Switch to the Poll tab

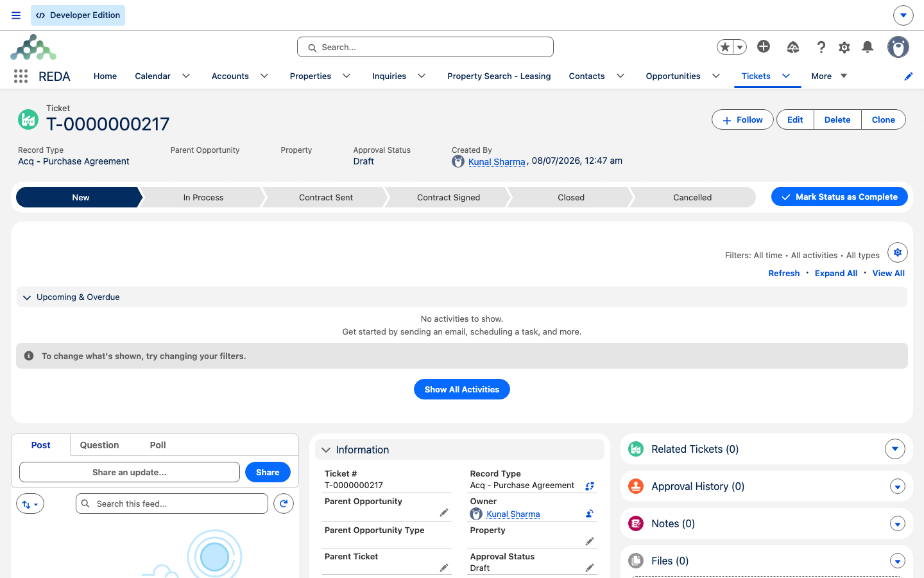pos(158,445)
